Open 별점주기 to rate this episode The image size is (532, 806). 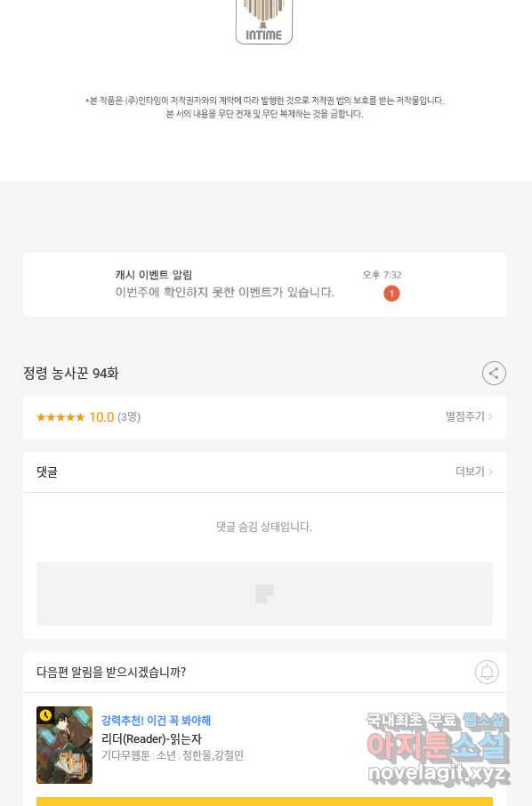coord(469,416)
